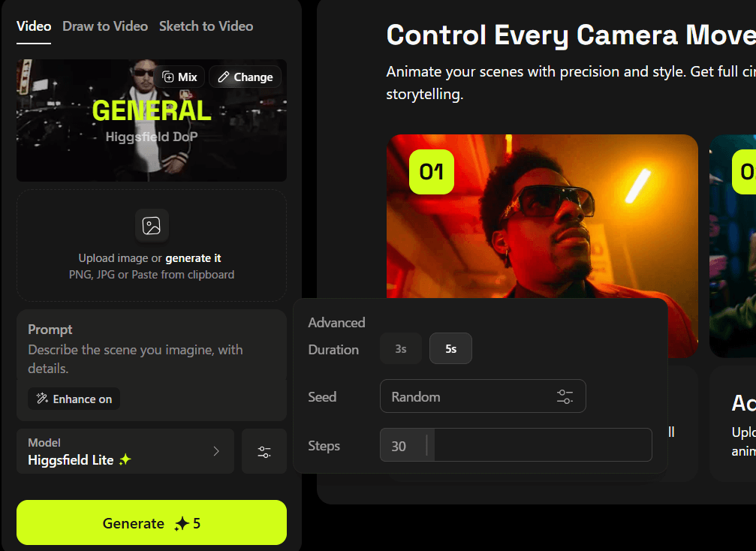Click the image upload icon
This screenshot has height=551, width=756.
[x=152, y=225]
